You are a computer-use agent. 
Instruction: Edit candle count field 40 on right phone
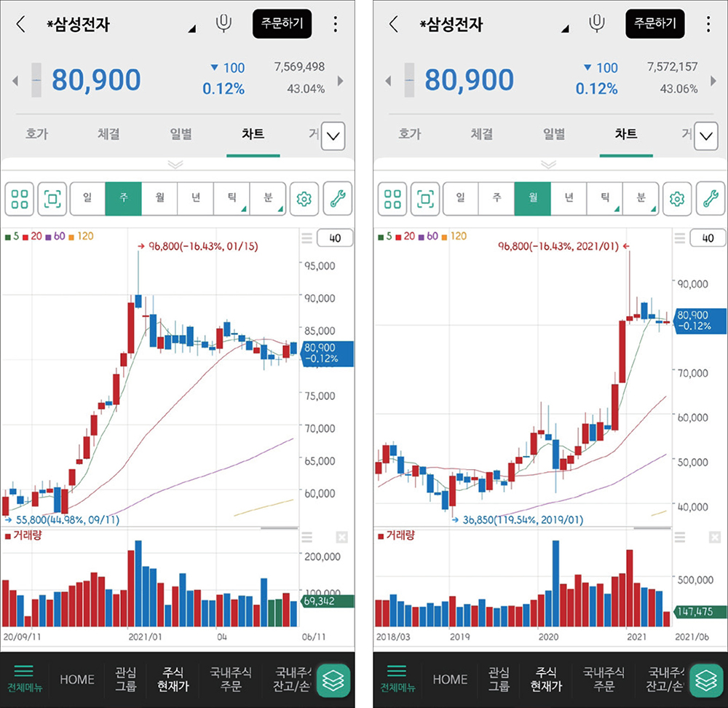[708, 238]
